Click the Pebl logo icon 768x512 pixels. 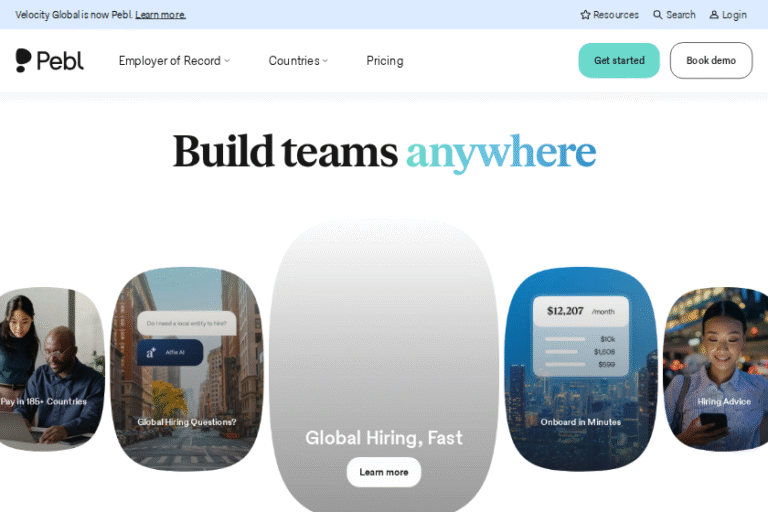point(23,60)
